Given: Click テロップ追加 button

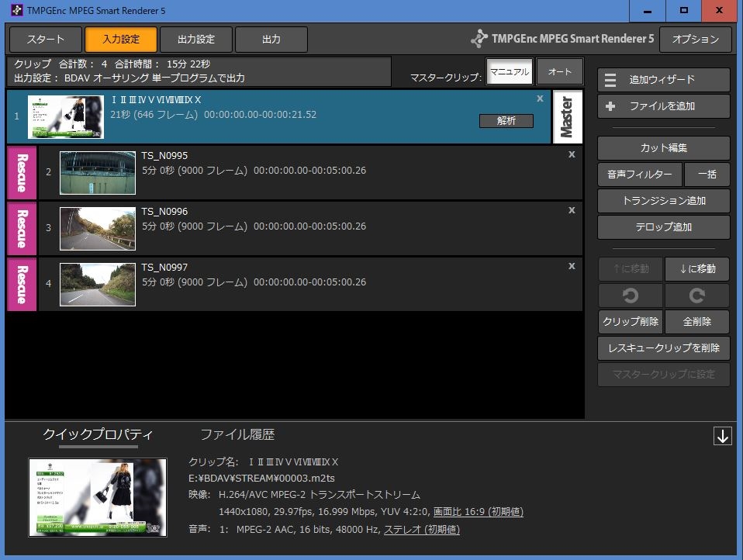Looking at the screenshot, I should (663, 227).
